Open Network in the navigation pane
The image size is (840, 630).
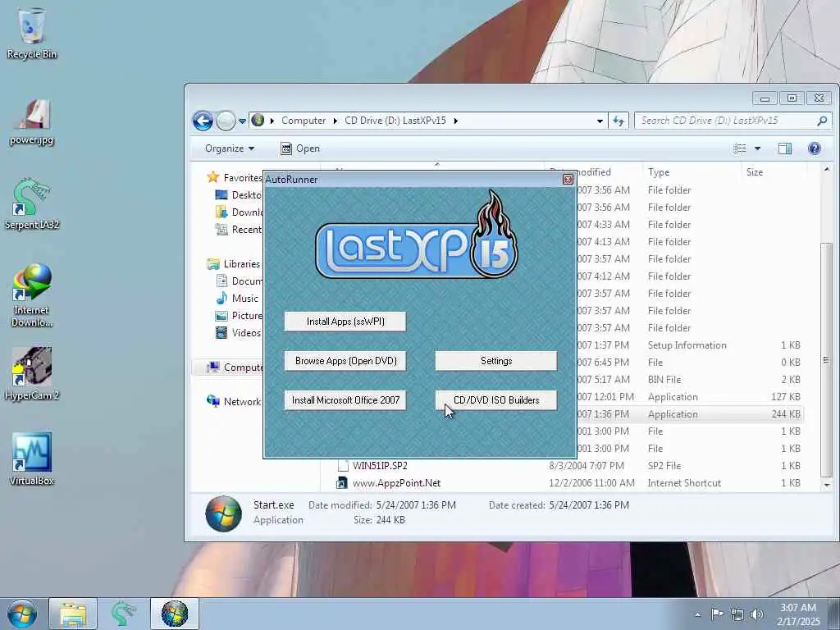click(x=234, y=401)
